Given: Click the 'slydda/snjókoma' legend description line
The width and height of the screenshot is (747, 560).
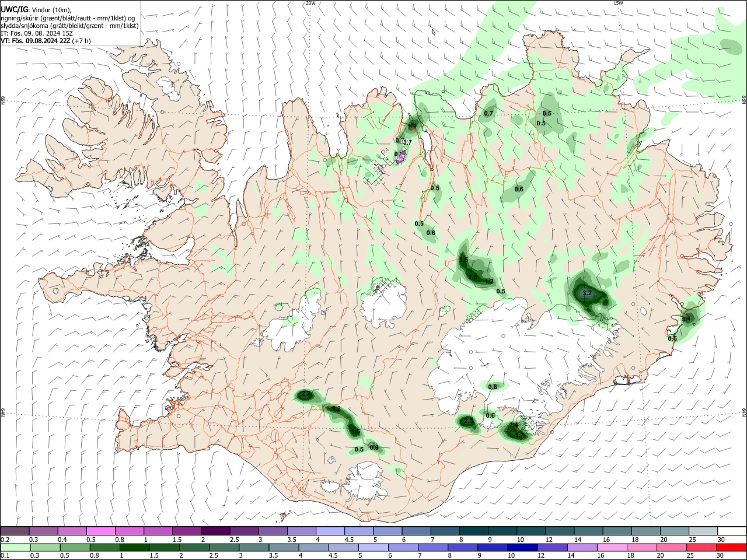Looking at the screenshot, I should tap(69, 26).
